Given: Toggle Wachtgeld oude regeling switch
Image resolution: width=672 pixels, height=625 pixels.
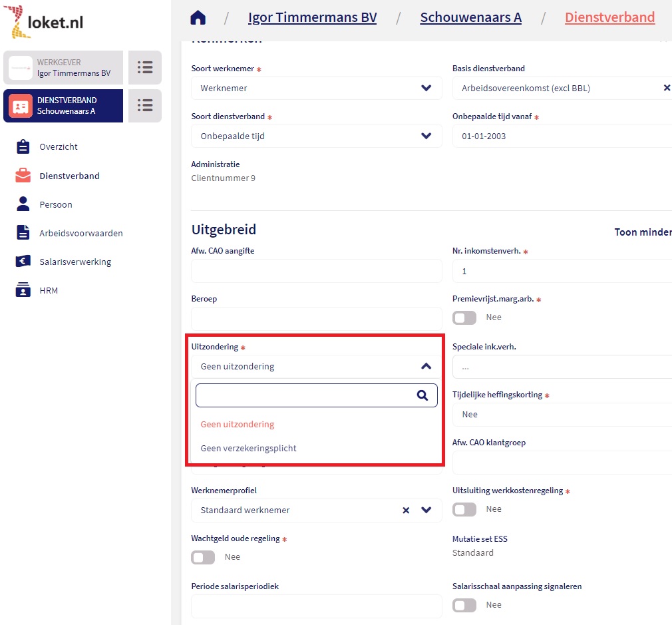Looking at the screenshot, I should [x=203, y=557].
